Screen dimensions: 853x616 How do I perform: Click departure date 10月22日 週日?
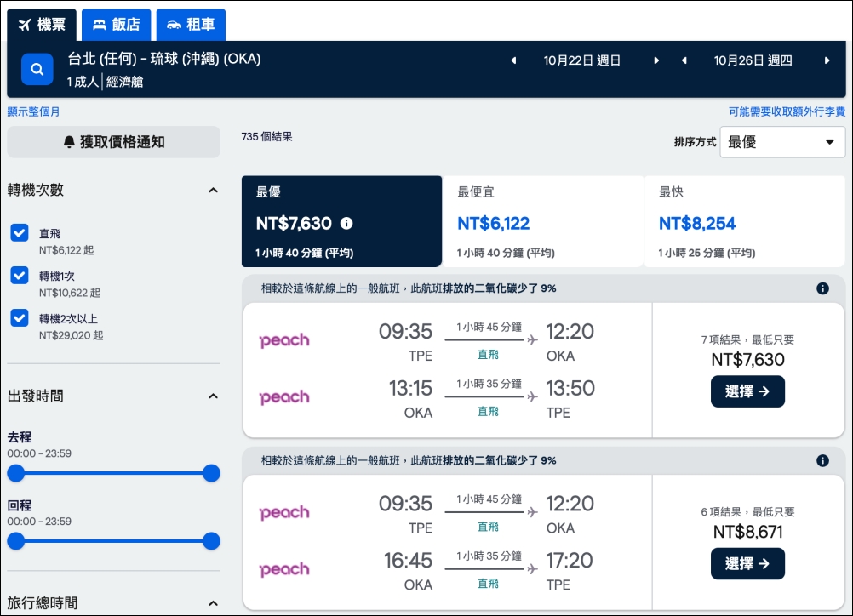582,60
